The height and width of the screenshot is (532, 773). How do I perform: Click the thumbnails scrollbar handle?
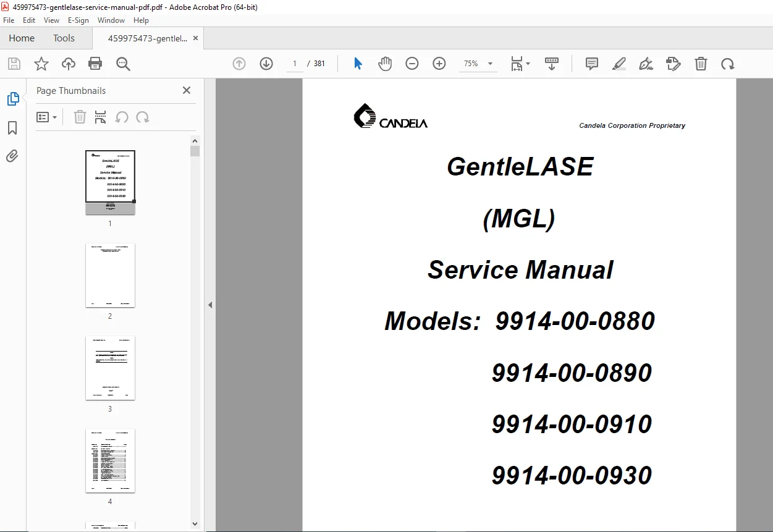click(195, 151)
